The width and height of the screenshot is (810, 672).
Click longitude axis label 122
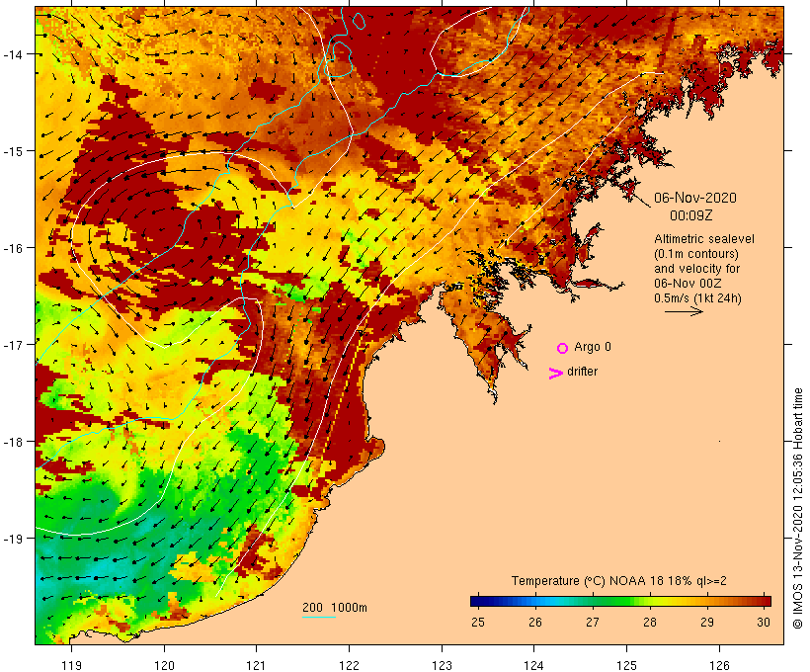pos(350,665)
